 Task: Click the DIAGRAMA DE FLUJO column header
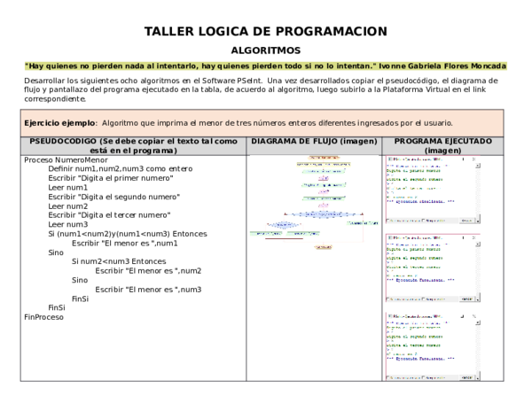(x=314, y=142)
